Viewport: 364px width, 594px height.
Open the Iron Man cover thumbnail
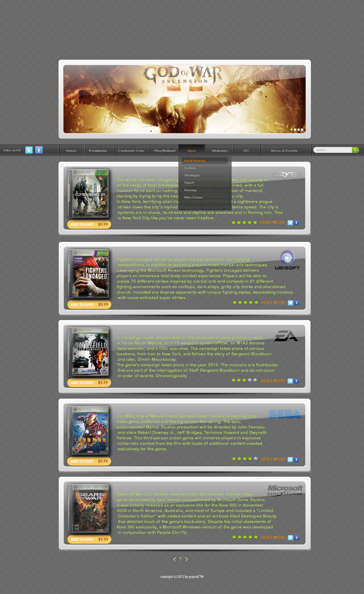(x=88, y=430)
